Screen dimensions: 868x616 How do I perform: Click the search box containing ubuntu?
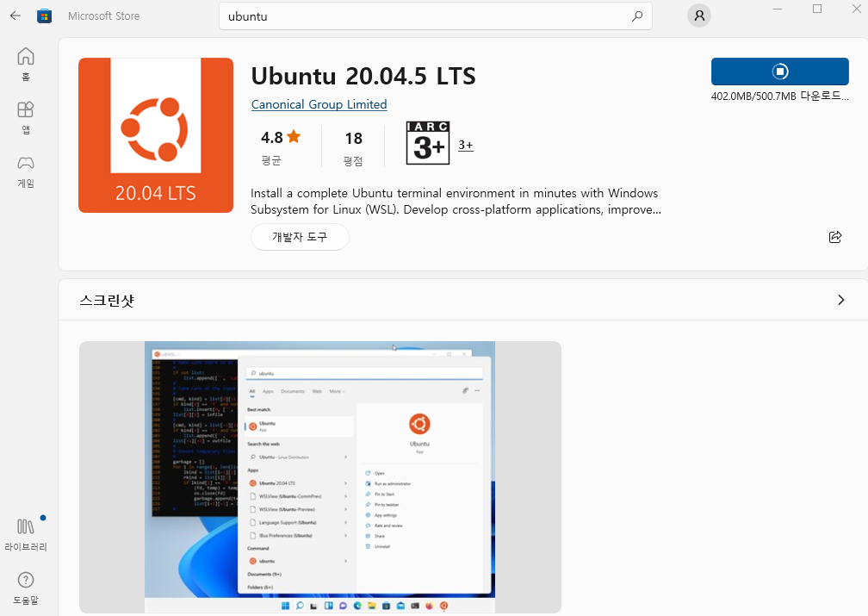tap(436, 16)
